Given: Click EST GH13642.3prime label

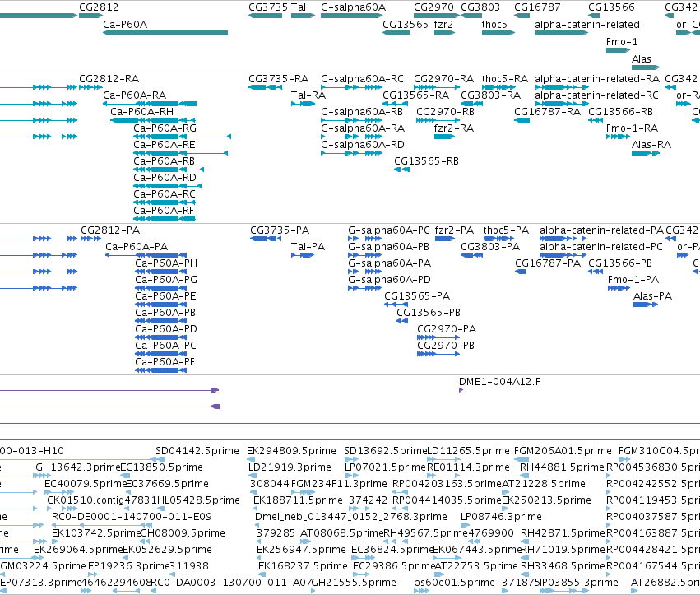Looking at the screenshot, I should tap(78, 467).
